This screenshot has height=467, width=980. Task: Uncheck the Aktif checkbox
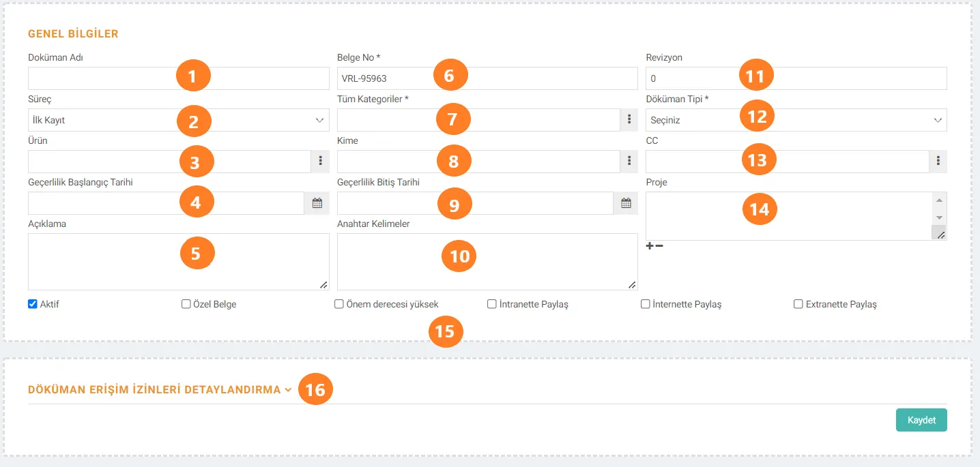pyautogui.click(x=32, y=304)
